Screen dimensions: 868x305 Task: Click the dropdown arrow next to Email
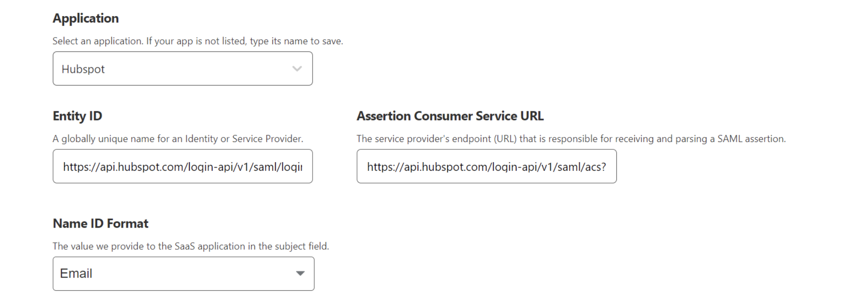pyautogui.click(x=300, y=273)
